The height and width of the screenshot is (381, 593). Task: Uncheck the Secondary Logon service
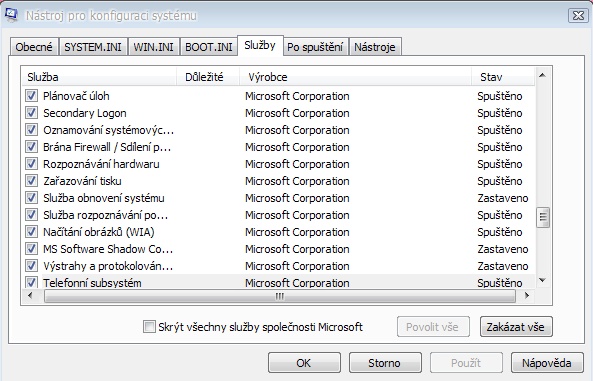tap(31, 113)
